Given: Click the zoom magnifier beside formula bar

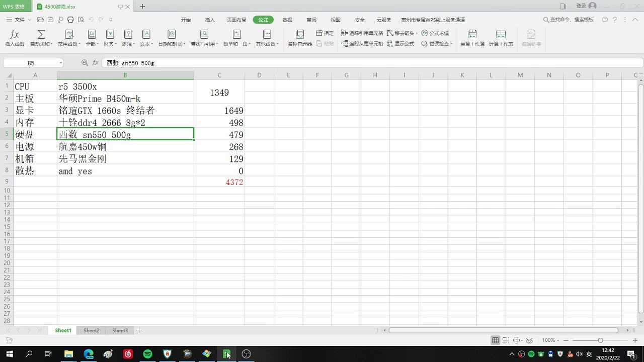Looking at the screenshot, I should 85,63.
